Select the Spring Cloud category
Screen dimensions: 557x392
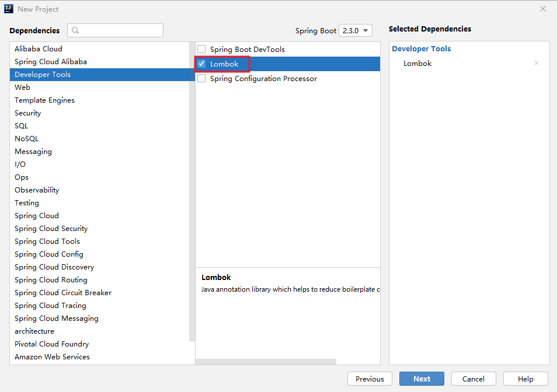100,215
